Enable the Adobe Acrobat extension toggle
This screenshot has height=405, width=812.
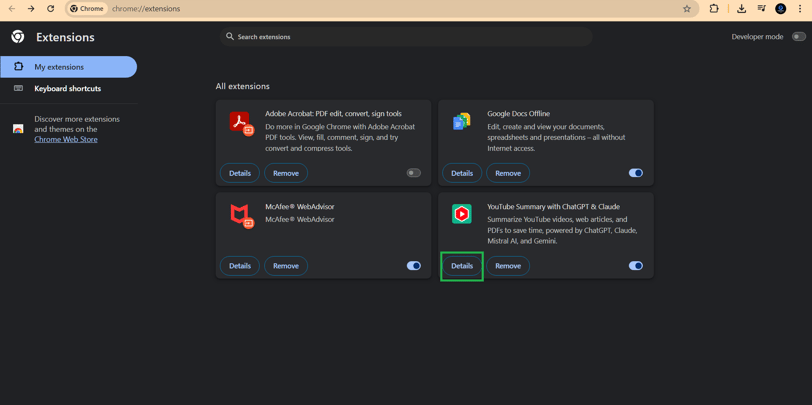tap(414, 173)
